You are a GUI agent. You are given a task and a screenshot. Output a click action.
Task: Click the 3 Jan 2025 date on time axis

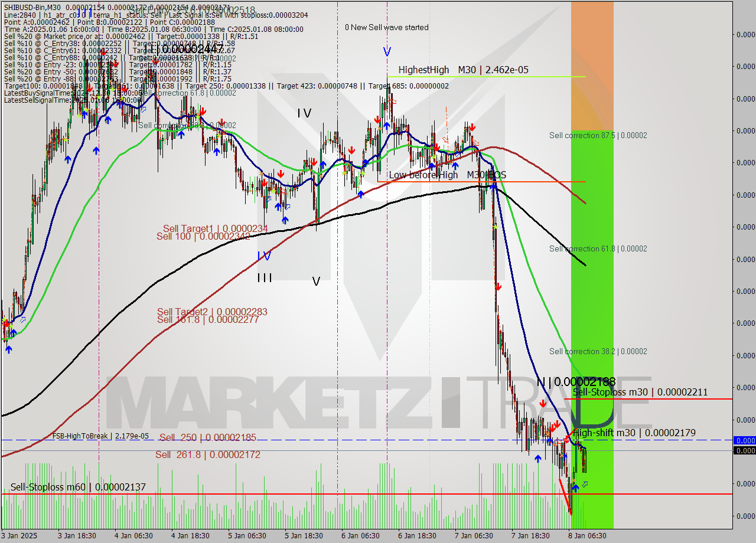click(19, 535)
